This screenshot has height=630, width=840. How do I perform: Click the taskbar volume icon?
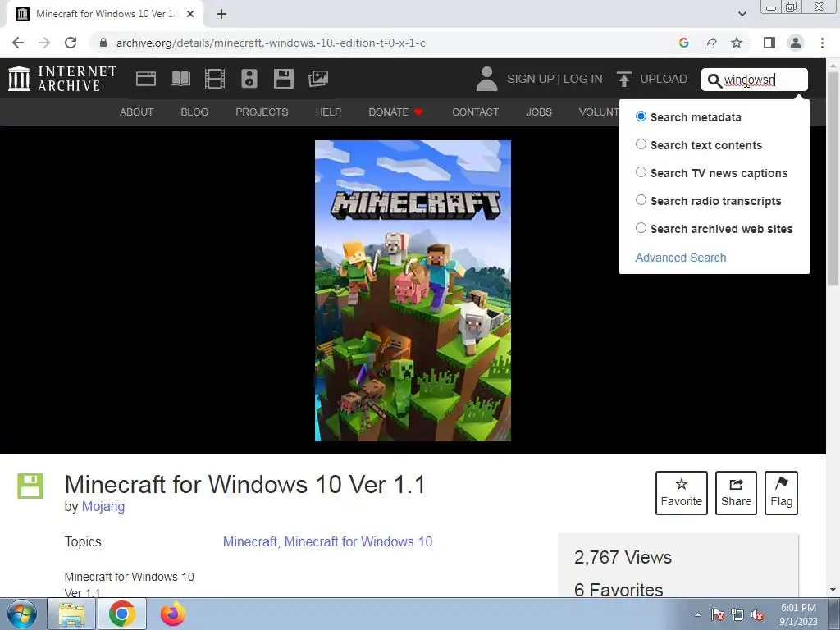coord(757,615)
